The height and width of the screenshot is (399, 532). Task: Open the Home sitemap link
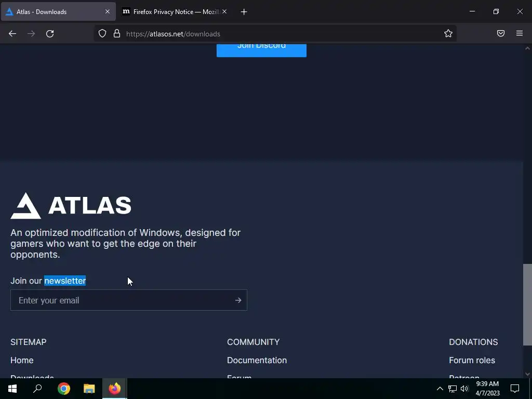point(22,360)
